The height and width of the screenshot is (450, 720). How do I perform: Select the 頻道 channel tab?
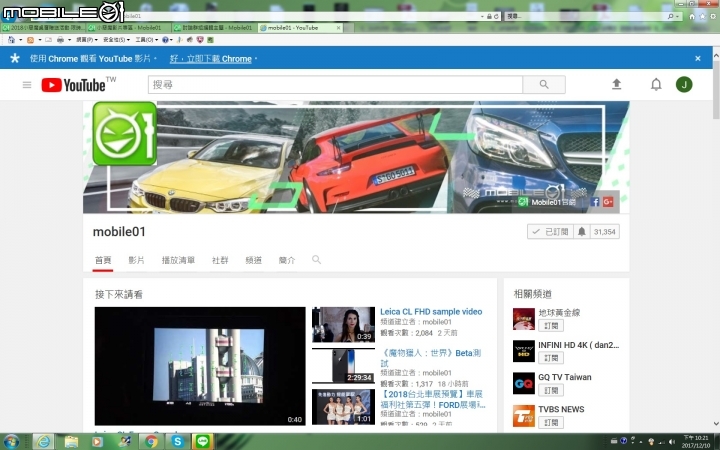pos(253,260)
